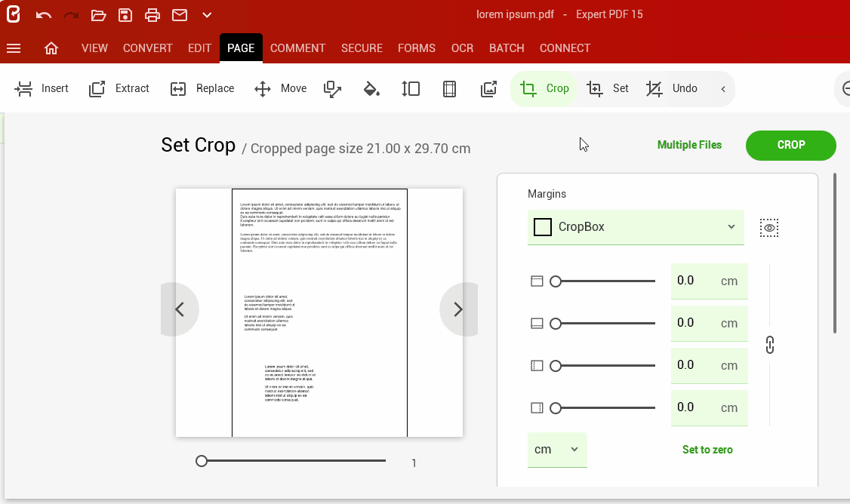Undo with the title bar arrow
The height and width of the screenshot is (504, 850).
(x=43, y=15)
